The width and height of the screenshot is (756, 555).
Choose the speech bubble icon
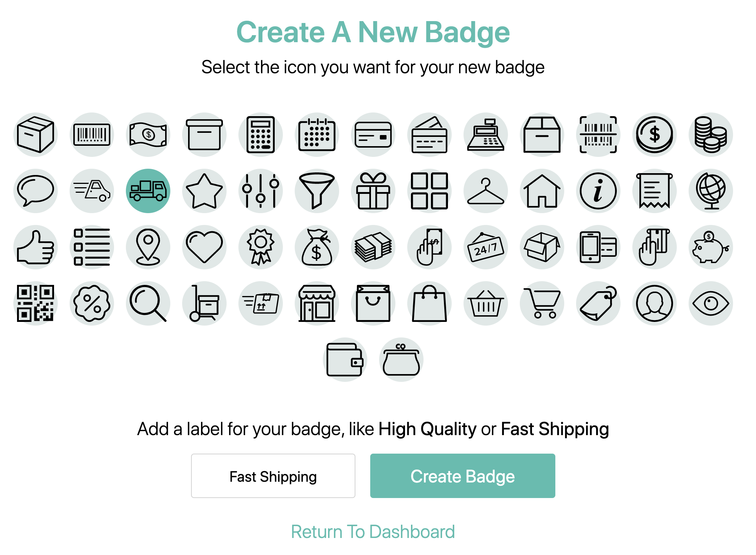35,191
